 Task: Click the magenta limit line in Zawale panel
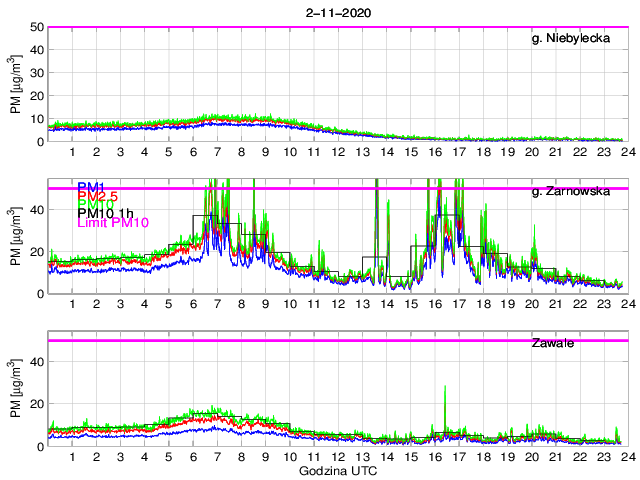point(300,341)
